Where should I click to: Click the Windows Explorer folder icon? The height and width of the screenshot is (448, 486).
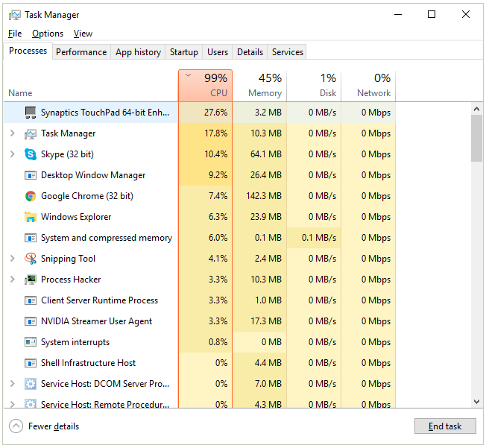31,217
